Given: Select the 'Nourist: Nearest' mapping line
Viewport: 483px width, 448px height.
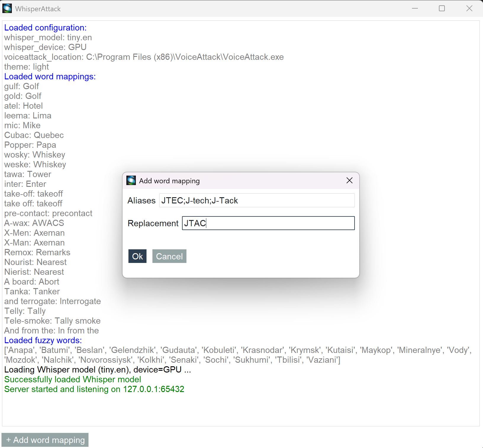Looking at the screenshot, I should [x=36, y=262].
